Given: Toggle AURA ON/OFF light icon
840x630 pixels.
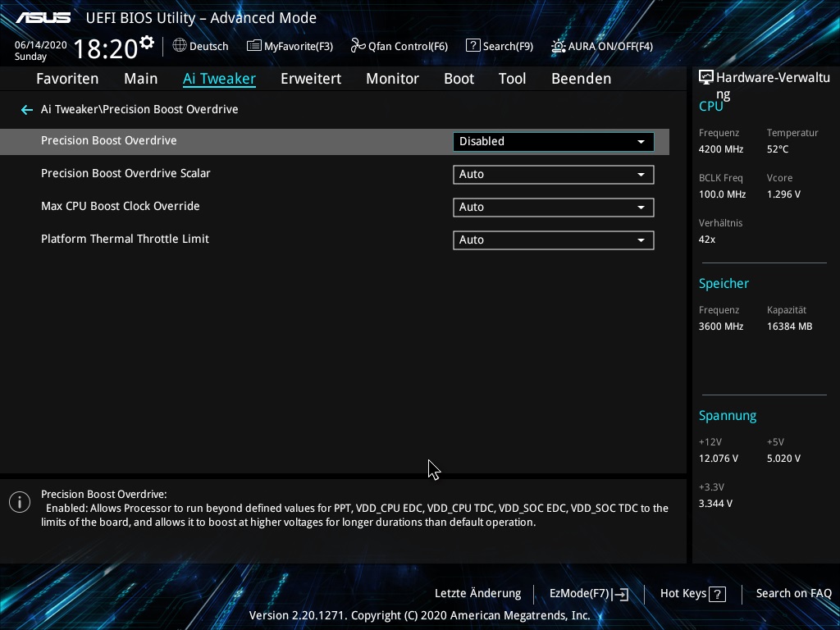Looking at the screenshot, I should click(x=558, y=46).
